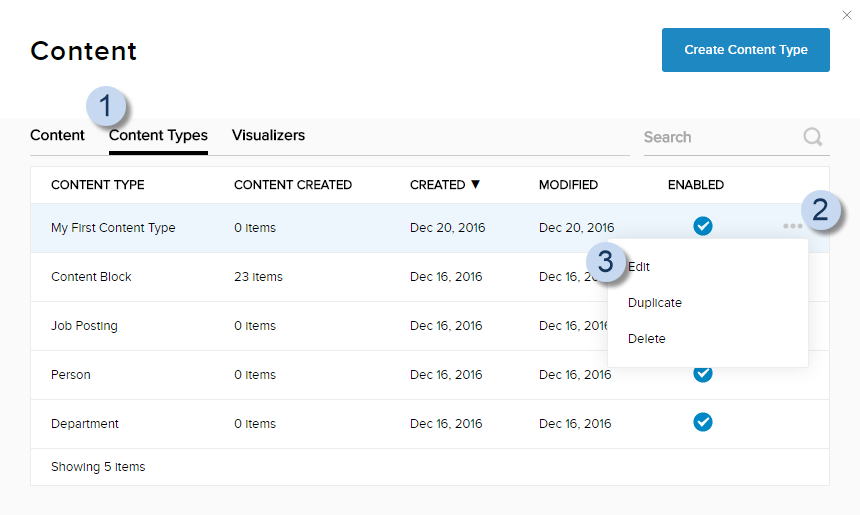
Task: Toggle enabled checkmark for My First Content Type
Action: [x=703, y=226]
